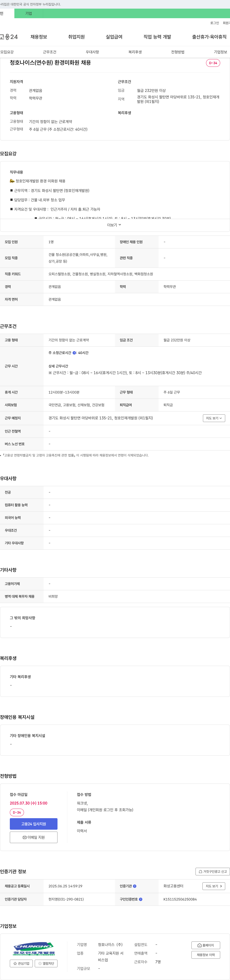Report posting via 거짓구인광고 신고

[x=213, y=871]
